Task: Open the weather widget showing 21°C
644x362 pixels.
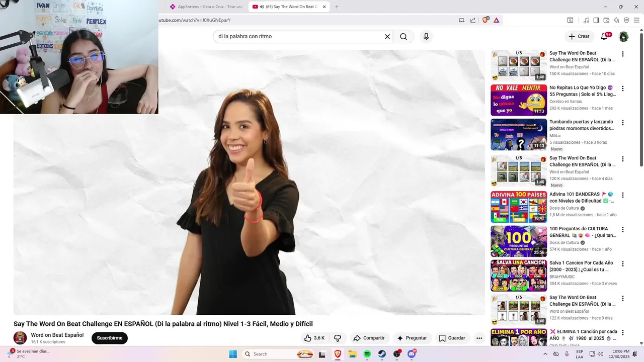Action: [28, 354]
